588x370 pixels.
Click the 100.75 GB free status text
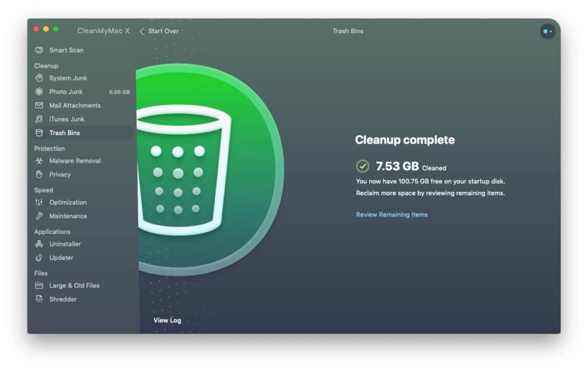pos(430,181)
